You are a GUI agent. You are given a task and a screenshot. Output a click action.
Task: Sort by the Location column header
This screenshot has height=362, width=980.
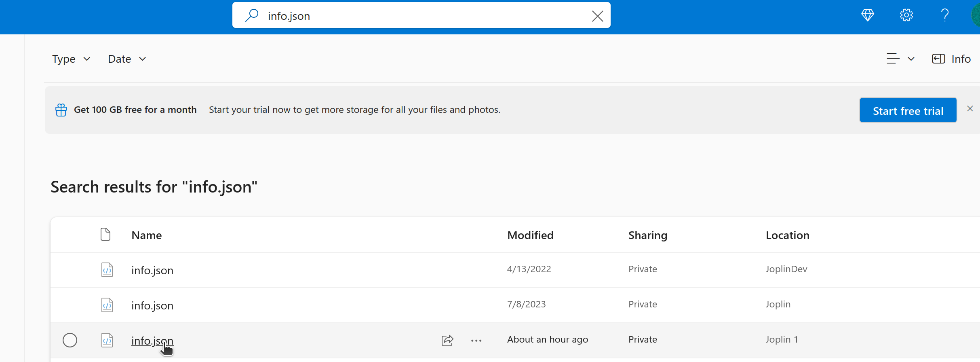coord(788,235)
